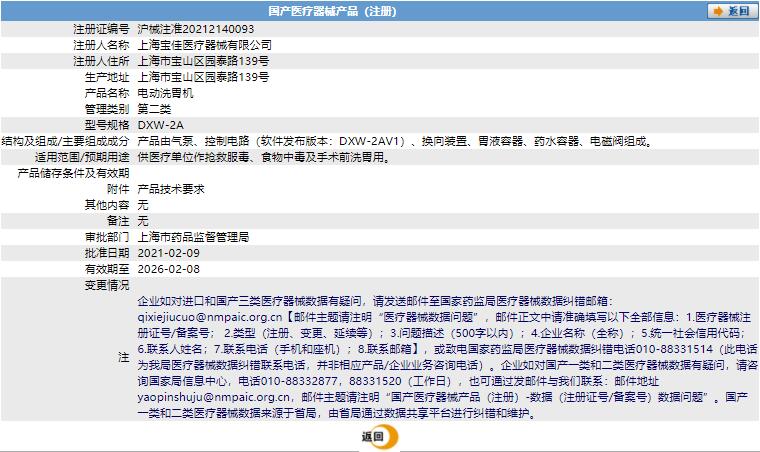Click the round orange 返回 button below the table
The width and height of the screenshot is (760, 452).
coord(380,436)
